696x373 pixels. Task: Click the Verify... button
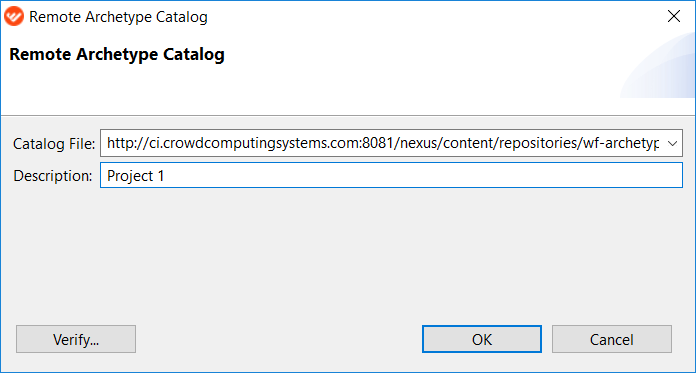pos(76,339)
